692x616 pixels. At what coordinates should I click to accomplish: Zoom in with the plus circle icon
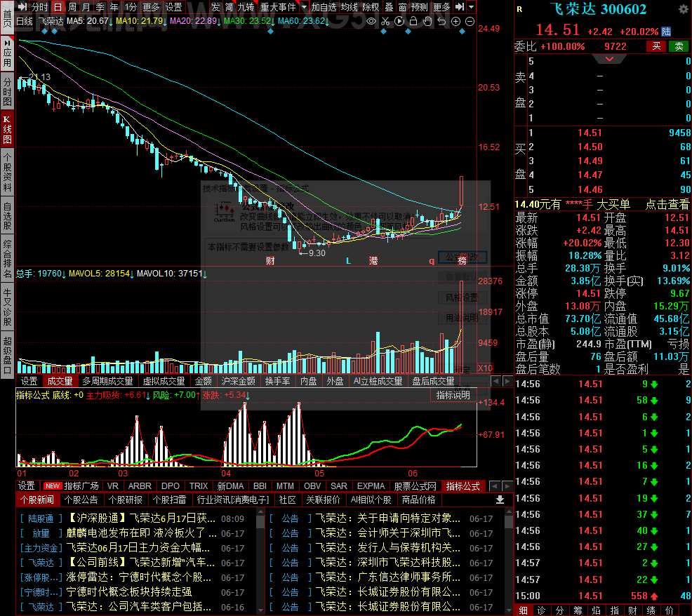(x=456, y=21)
